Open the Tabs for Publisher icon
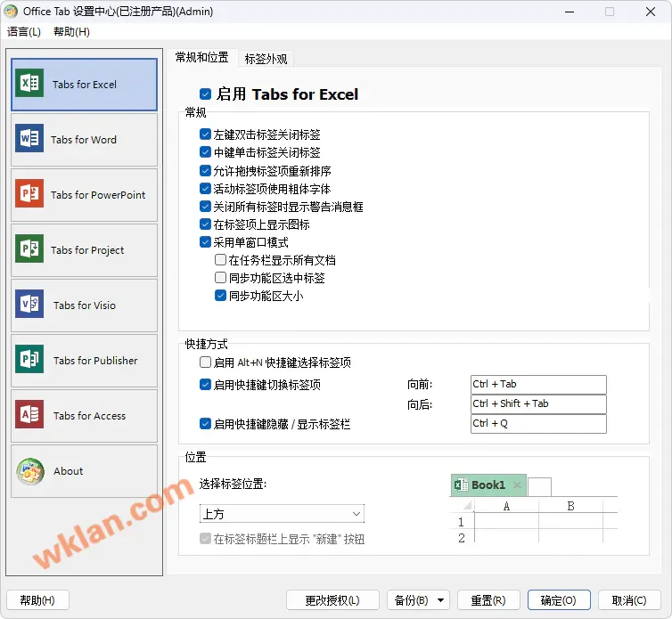Image resolution: width=672 pixels, height=619 pixels. click(29, 360)
